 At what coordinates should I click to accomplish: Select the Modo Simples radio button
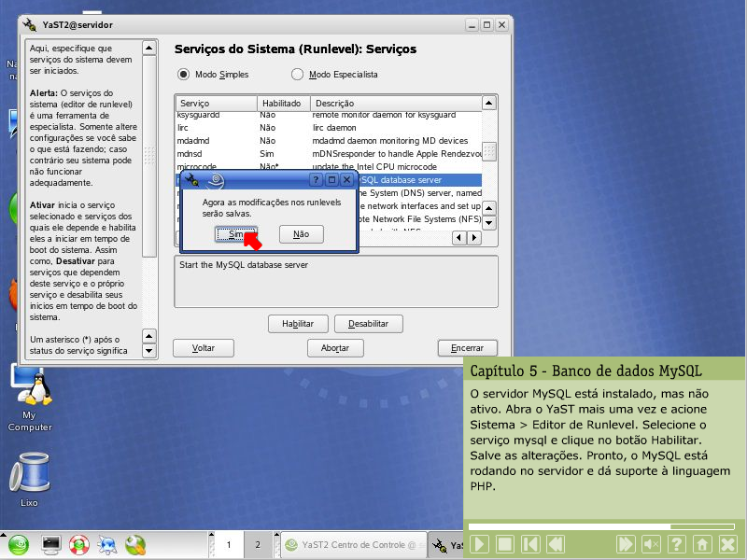tap(183, 74)
